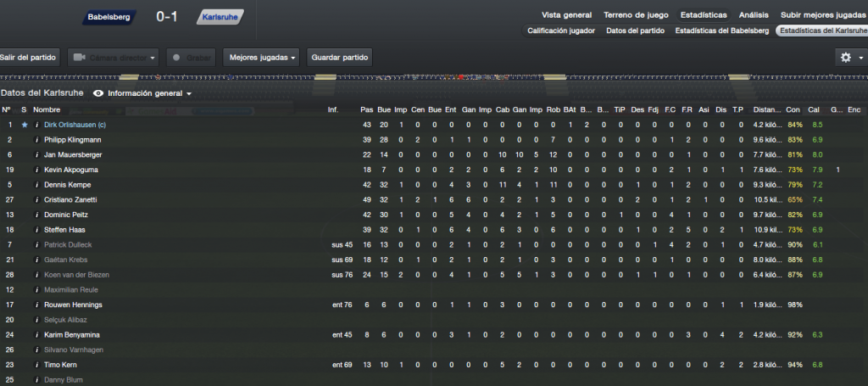Toggle the Grabar record button
Viewport: 868px width, 386px height.
(x=191, y=58)
